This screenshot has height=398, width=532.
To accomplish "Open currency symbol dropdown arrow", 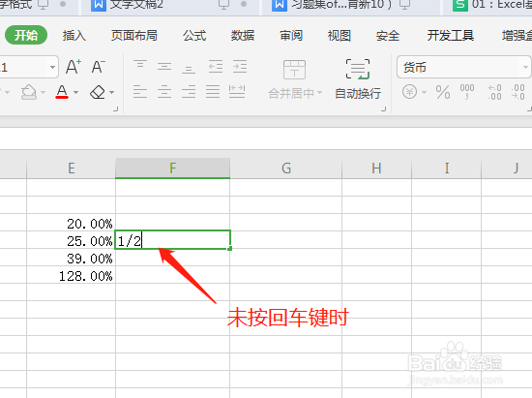I will pyautogui.click(x=424, y=92).
